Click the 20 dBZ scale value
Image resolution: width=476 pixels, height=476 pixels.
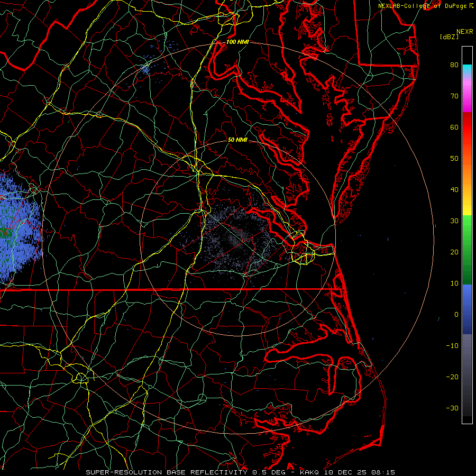click(454, 252)
